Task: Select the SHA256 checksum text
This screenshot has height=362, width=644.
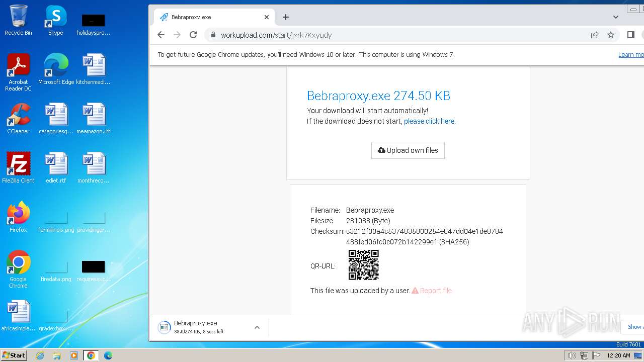Action: click(x=425, y=237)
